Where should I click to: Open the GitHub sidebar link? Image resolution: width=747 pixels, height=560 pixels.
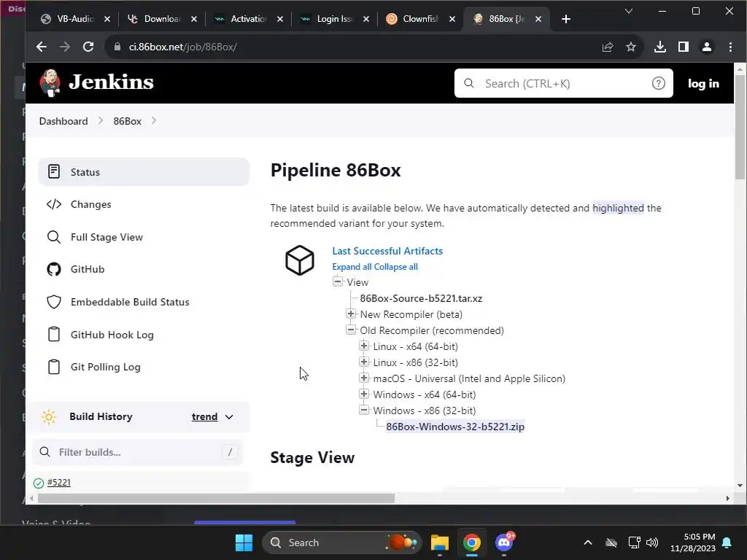coord(88,269)
